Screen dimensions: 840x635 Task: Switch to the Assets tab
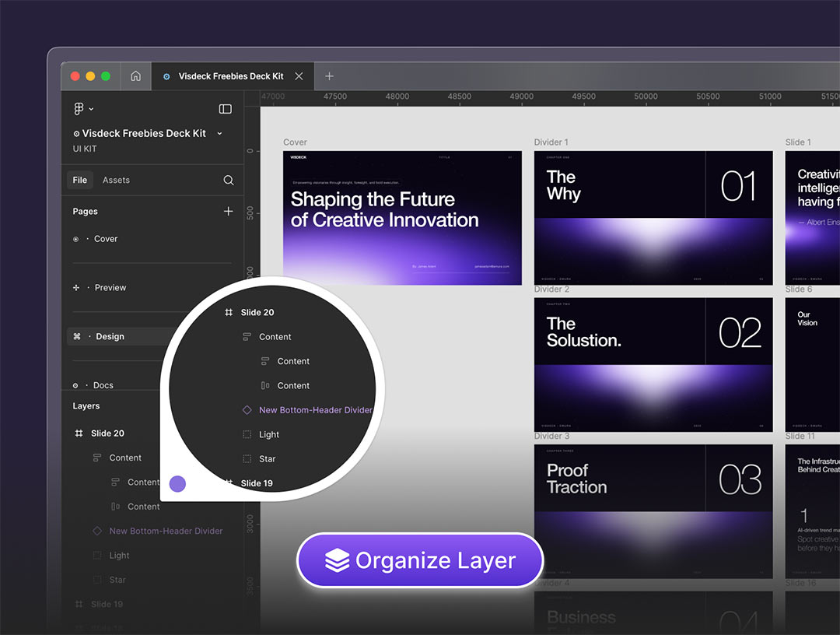click(116, 180)
